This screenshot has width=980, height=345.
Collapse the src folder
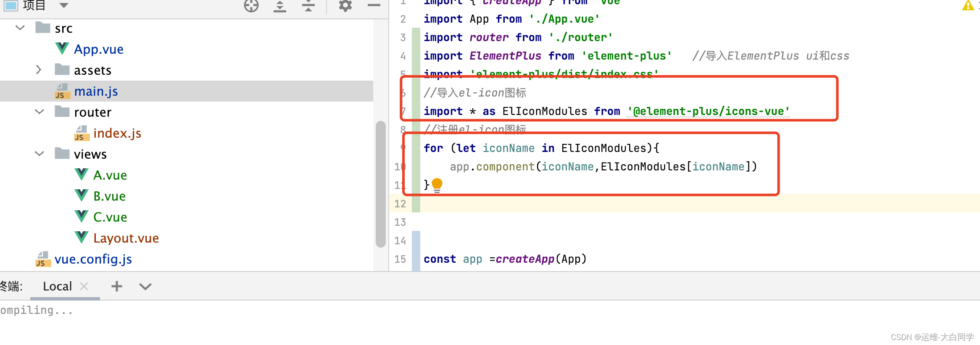[x=20, y=28]
